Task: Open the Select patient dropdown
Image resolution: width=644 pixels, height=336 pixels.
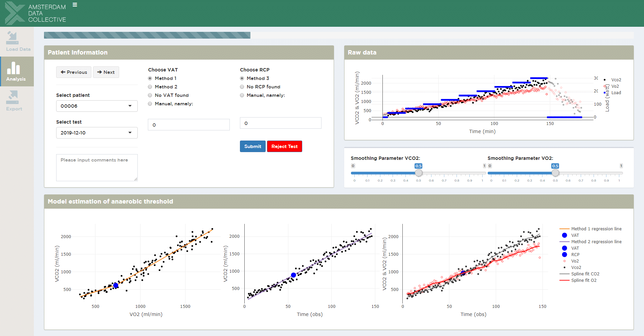Action: click(x=97, y=106)
